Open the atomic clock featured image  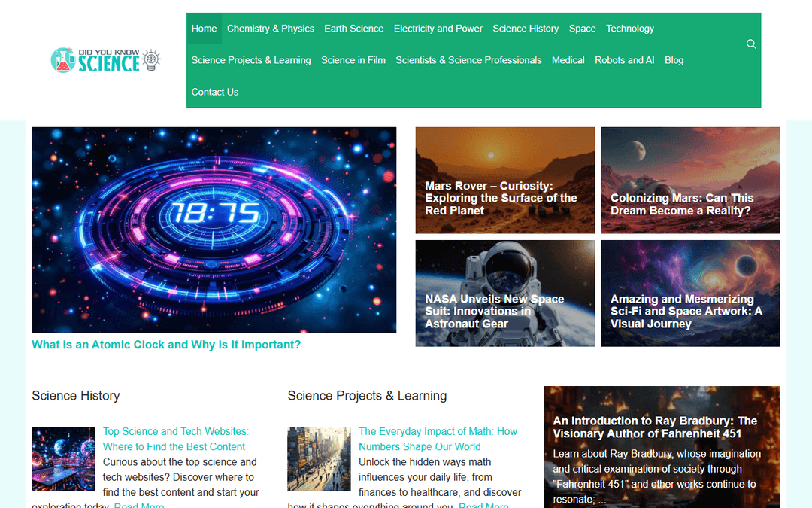point(214,230)
